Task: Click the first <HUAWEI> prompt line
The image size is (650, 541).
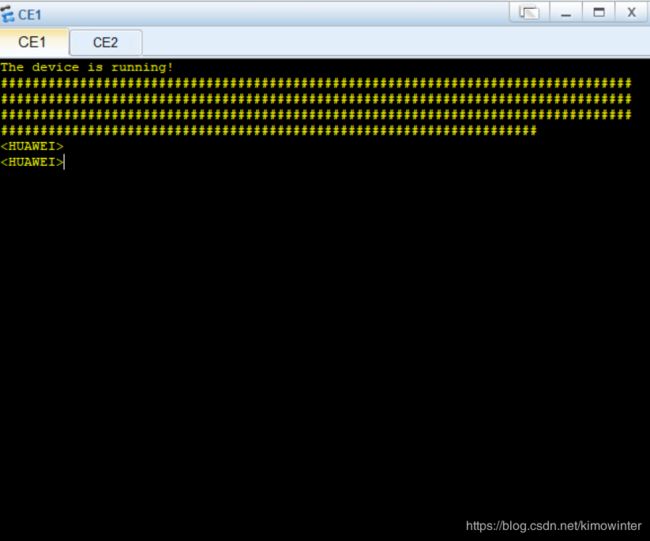Action: pyautogui.click(x=32, y=146)
